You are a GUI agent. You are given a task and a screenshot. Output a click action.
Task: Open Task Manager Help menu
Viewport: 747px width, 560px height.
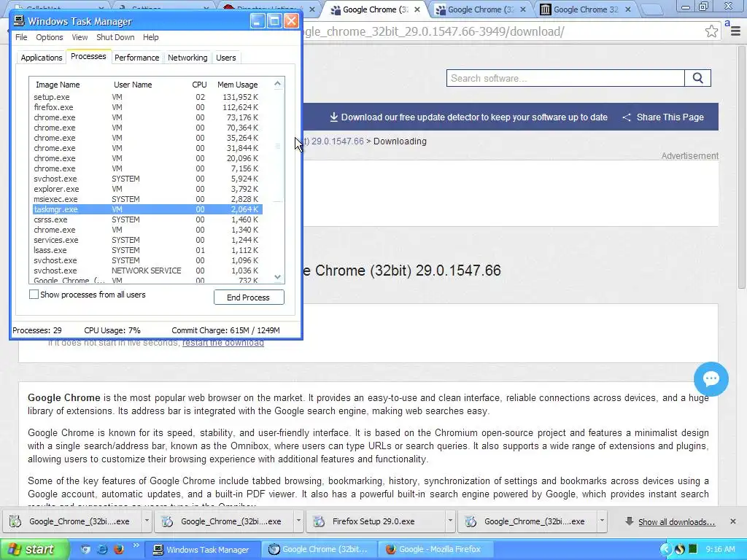(150, 37)
